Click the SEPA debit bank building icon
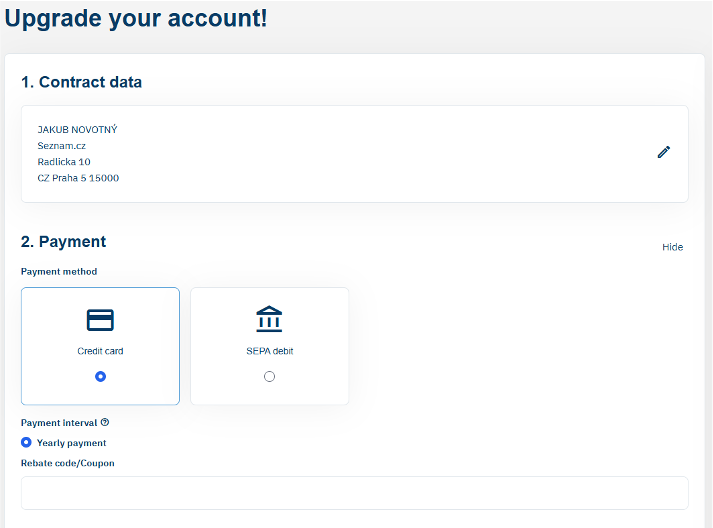Image resolution: width=713 pixels, height=528 pixels. pos(269,320)
